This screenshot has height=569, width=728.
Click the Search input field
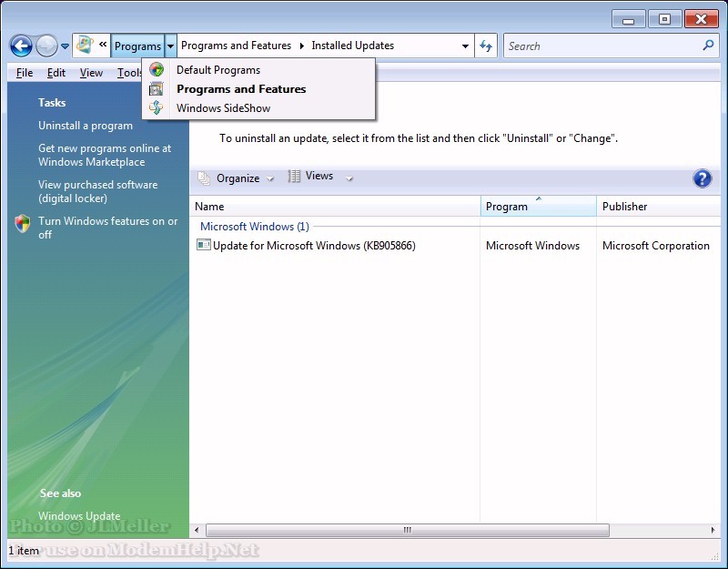point(601,46)
